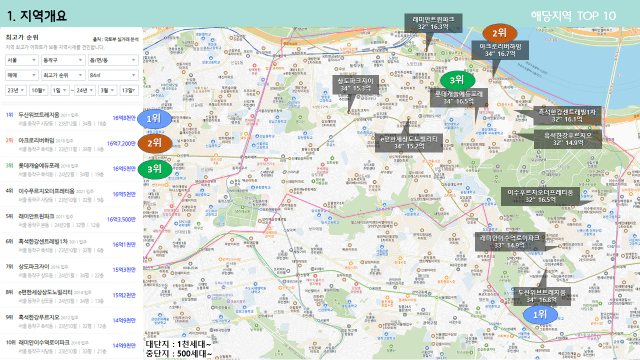This screenshot has height=360, width=640.
Task: Open the 읍/면/동 neighborhood dropdown
Action: pos(113,60)
